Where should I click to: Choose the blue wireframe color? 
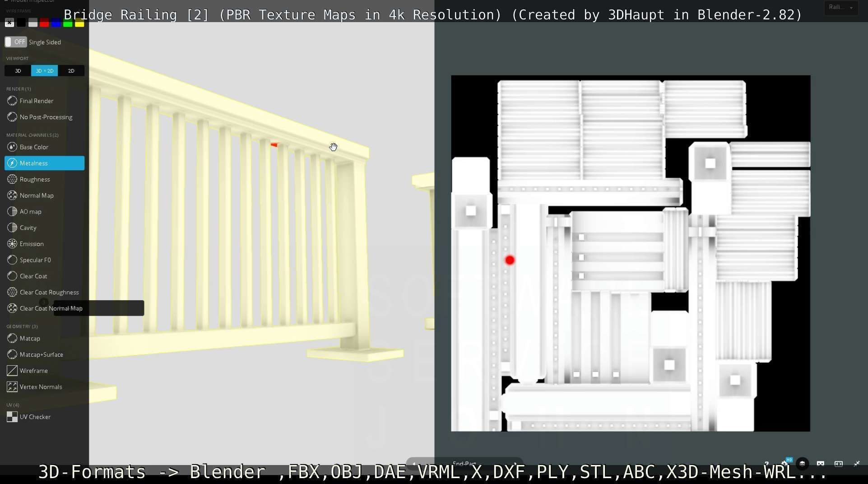[x=56, y=23]
